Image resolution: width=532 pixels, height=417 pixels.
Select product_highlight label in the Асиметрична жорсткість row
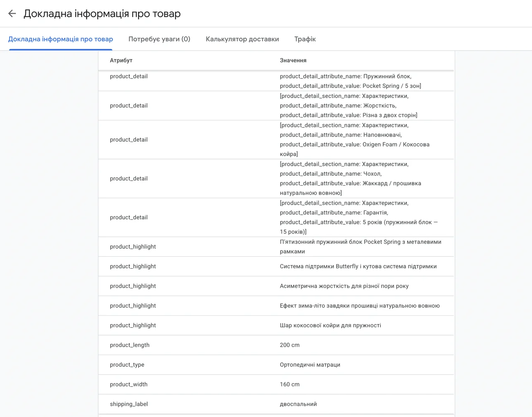tap(133, 286)
